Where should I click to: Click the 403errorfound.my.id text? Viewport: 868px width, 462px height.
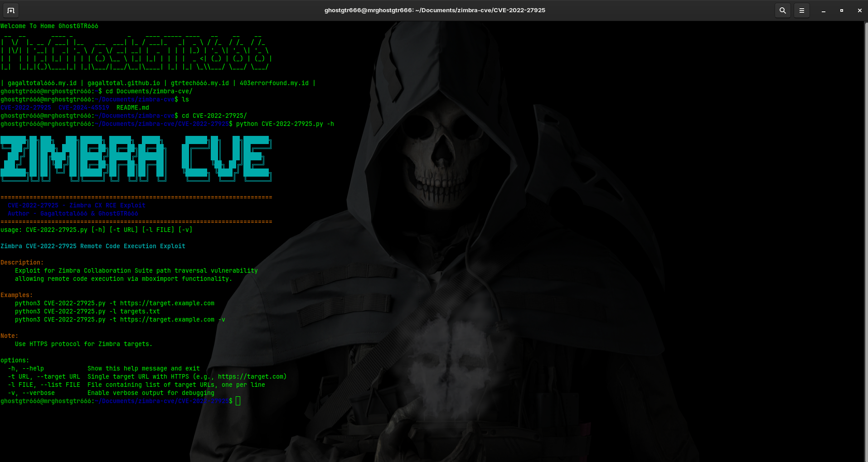click(x=274, y=83)
